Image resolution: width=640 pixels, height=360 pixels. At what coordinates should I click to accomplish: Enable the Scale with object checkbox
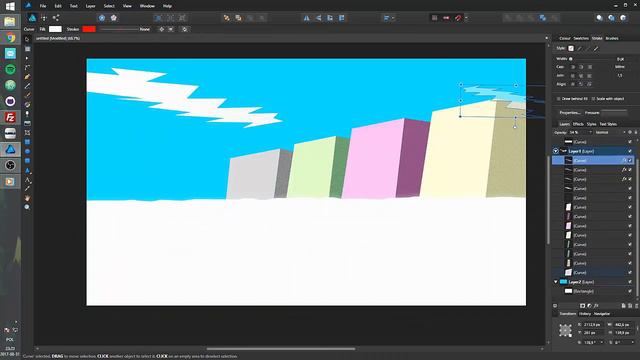click(593, 99)
